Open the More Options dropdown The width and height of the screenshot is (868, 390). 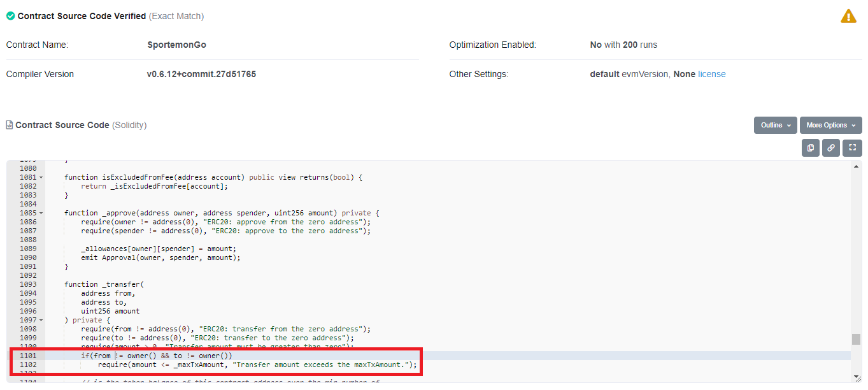pyautogui.click(x=830, y=125)
